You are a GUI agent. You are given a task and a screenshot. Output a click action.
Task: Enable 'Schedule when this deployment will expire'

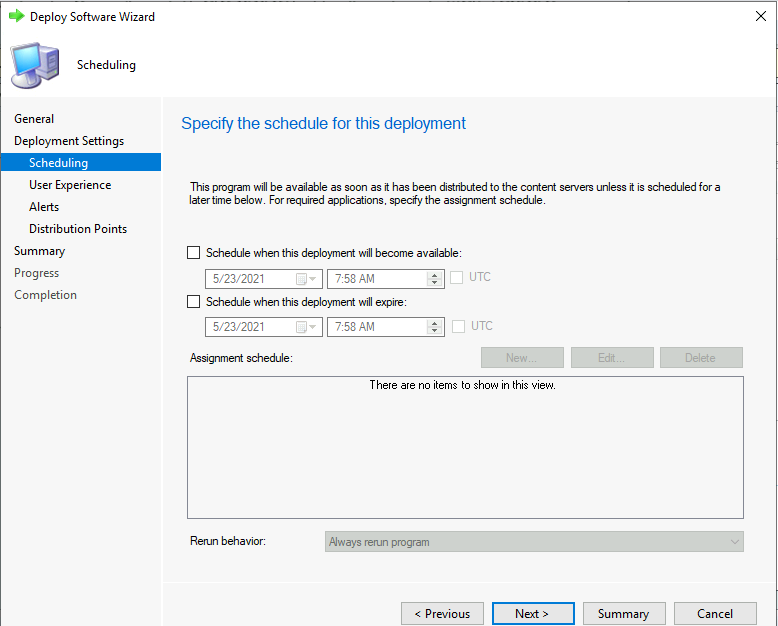pos(194,301)
